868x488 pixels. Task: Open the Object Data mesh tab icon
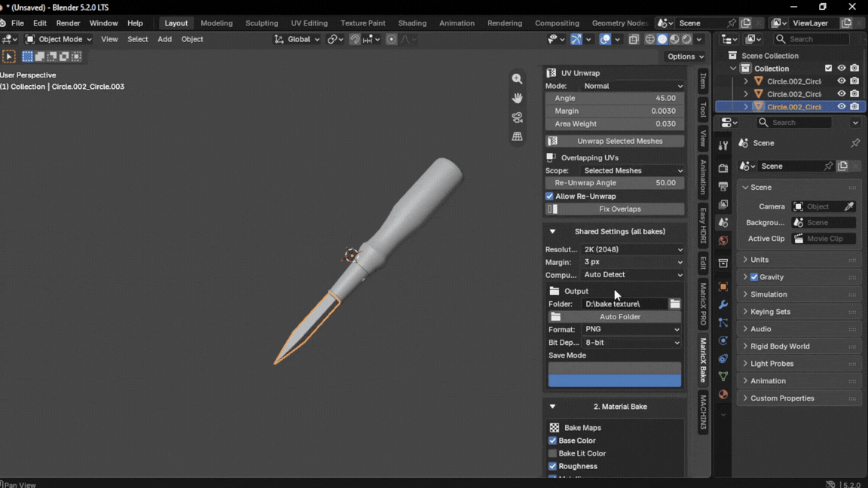pyautogui.click(x=723, y=377)
